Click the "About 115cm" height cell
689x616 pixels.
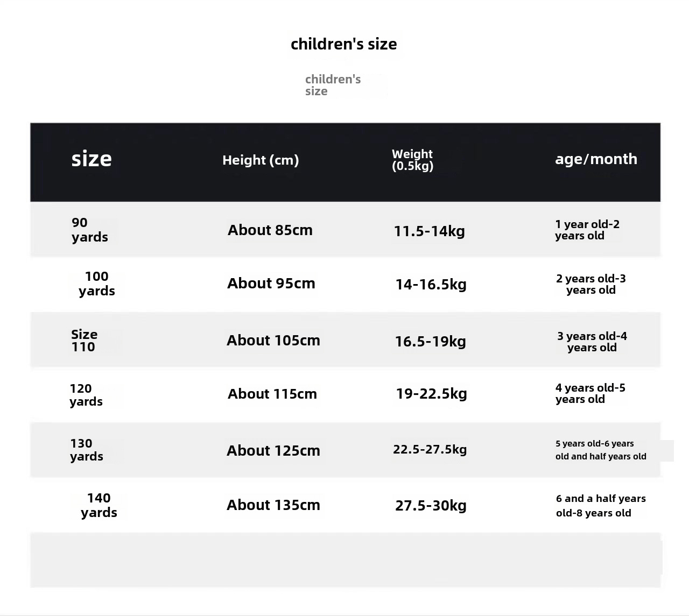(272, 394)
